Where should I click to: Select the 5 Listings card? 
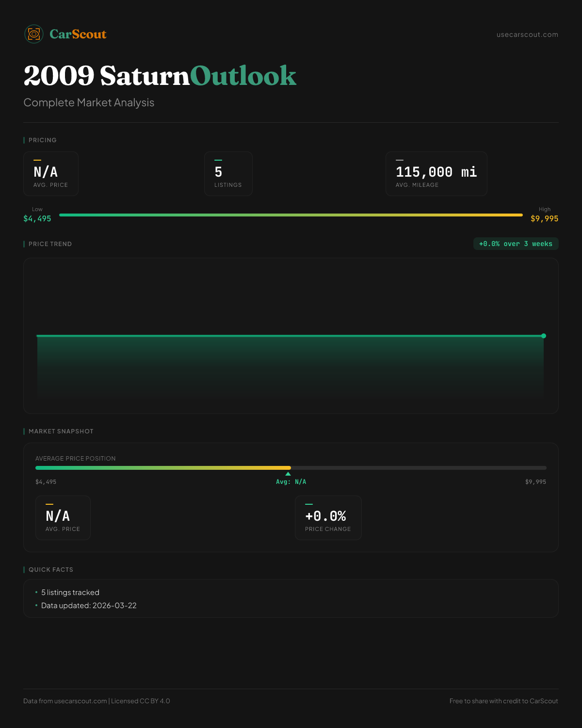tap(228, 174)
